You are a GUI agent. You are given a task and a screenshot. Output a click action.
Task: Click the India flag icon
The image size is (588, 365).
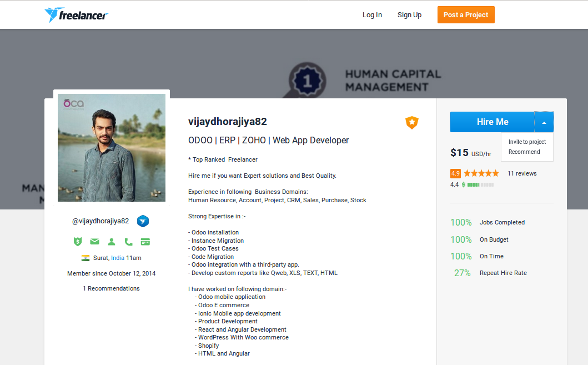point(86,258)
